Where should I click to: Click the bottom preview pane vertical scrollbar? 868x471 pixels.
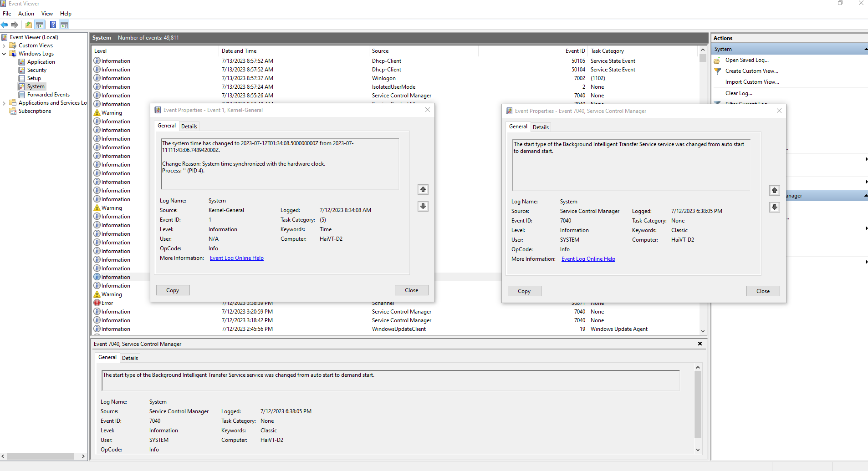coord(698,405)
